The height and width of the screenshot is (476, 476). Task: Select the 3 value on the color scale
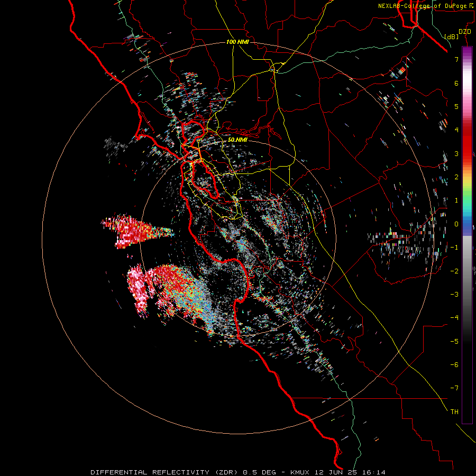(x=456, y=153)
